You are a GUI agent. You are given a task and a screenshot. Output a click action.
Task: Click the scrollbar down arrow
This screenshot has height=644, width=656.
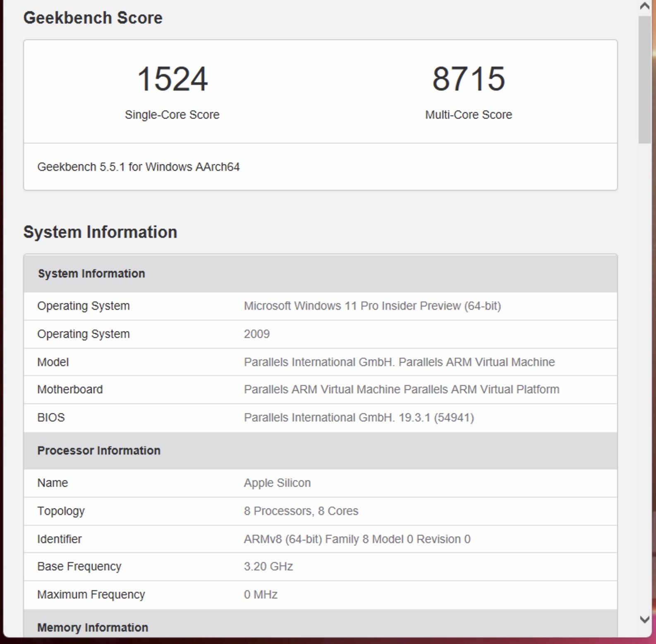click(644, 619)
